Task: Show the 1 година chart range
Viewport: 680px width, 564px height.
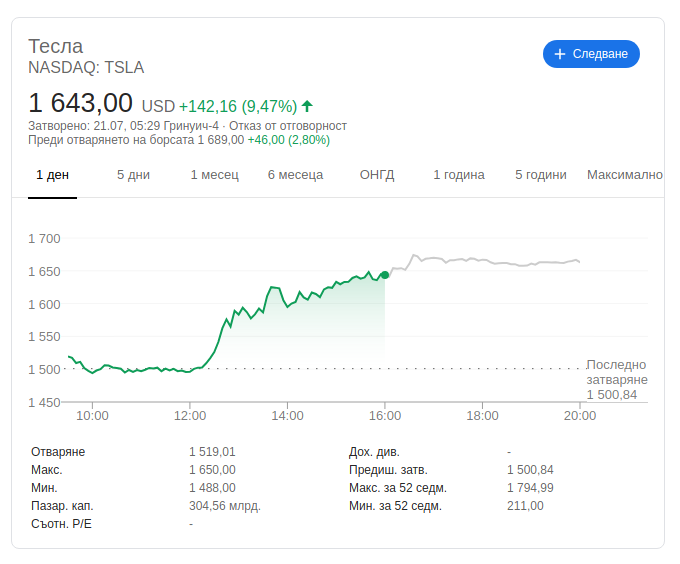Action: [x=459, y=175]
